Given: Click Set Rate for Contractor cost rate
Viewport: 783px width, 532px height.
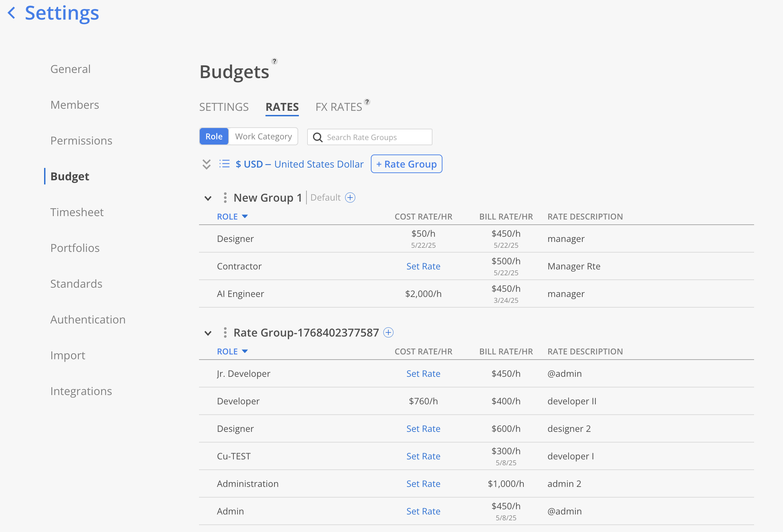Looking at the screenshot, I should click(x=423, y=266).
